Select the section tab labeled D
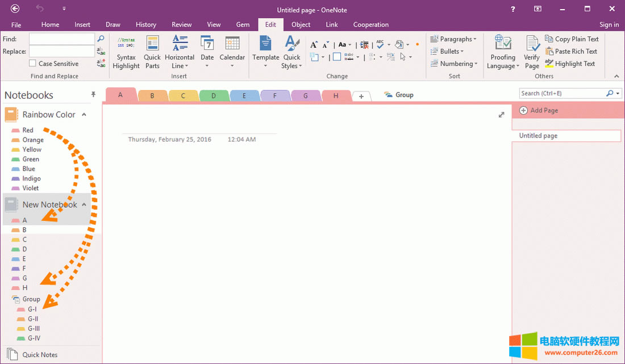 coord(214,96)
